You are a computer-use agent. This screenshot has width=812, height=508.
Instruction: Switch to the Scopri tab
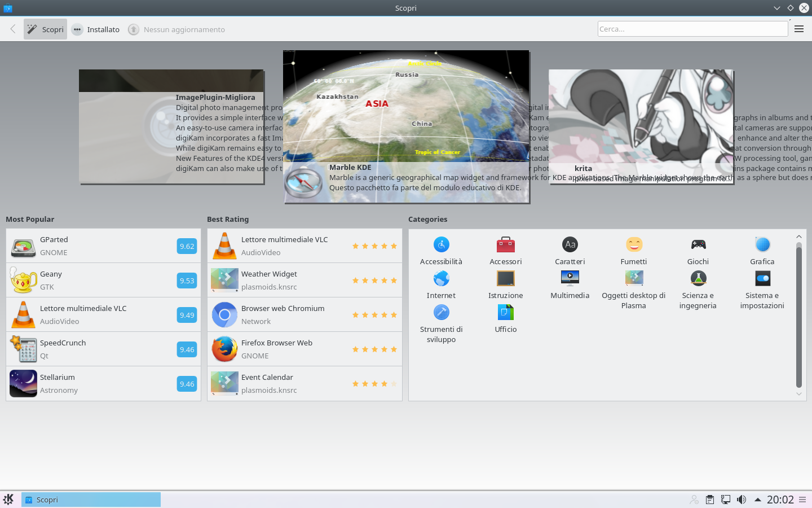pyautogui.click(x=46, y=29)
